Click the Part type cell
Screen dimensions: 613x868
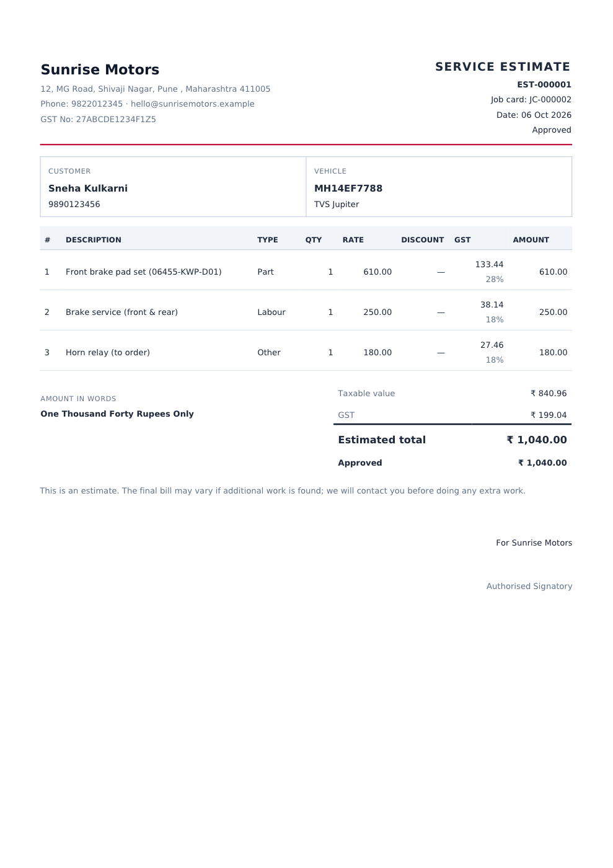[x=265, y=272]
